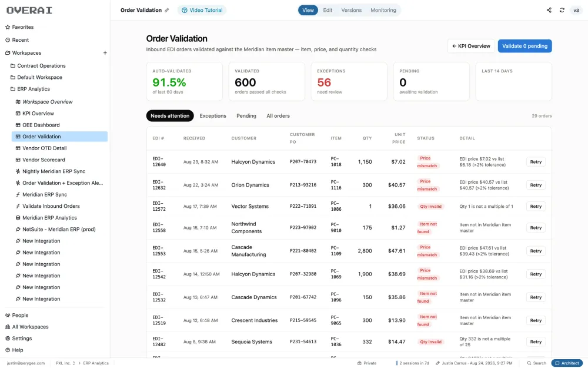This screenshot has width=588, height=368.
Task: Click the pencil icon next to the Order Validation title
Action: [167, 10]
